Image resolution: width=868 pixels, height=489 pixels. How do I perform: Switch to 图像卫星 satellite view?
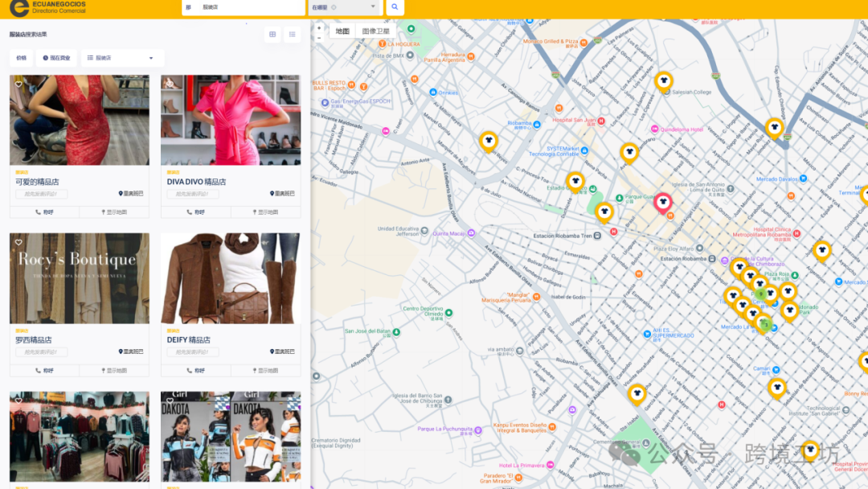375,31
